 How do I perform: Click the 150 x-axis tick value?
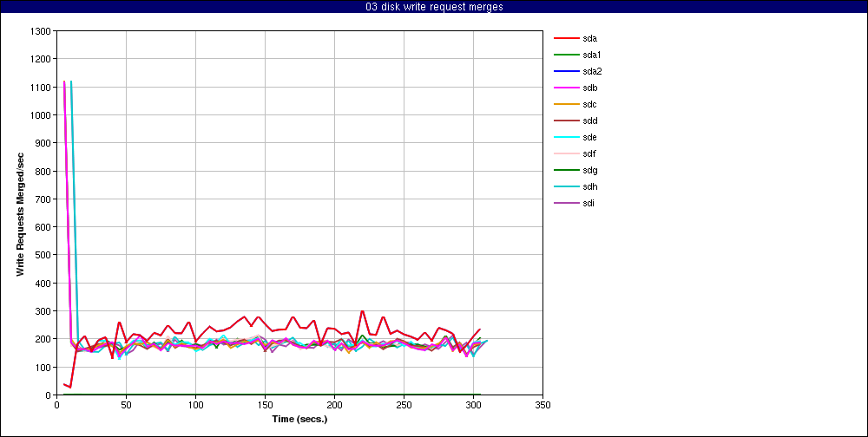(x=265, y=406)
